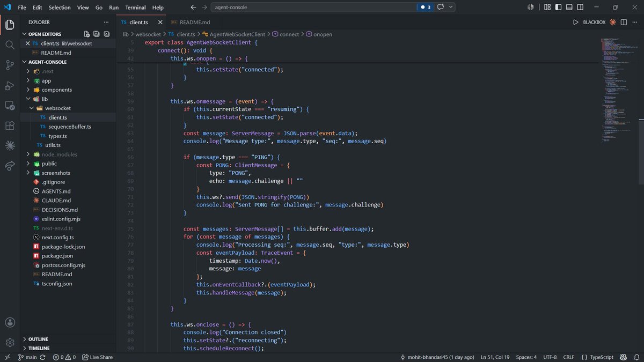The height and width of the screenshot is (362, 644).
Task: Open the Remote Explorer view
Action: pyautogui.click(x=10, y=106)
